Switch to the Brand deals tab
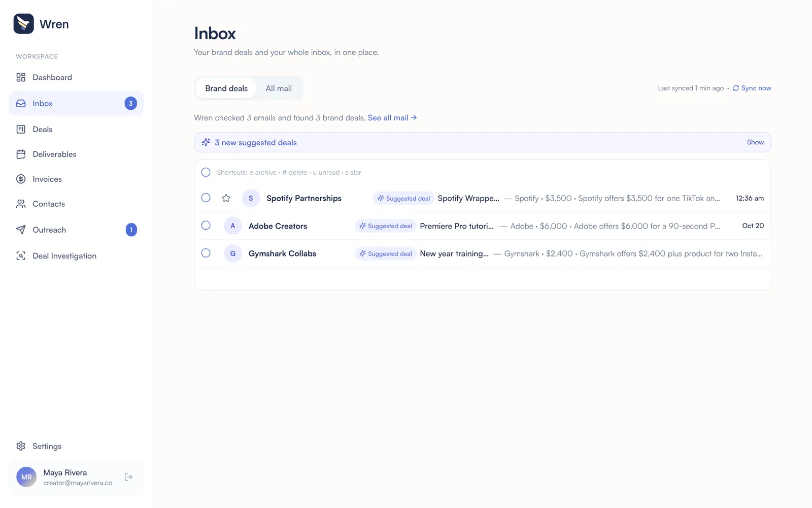The image size is (812, 508). 226,88
